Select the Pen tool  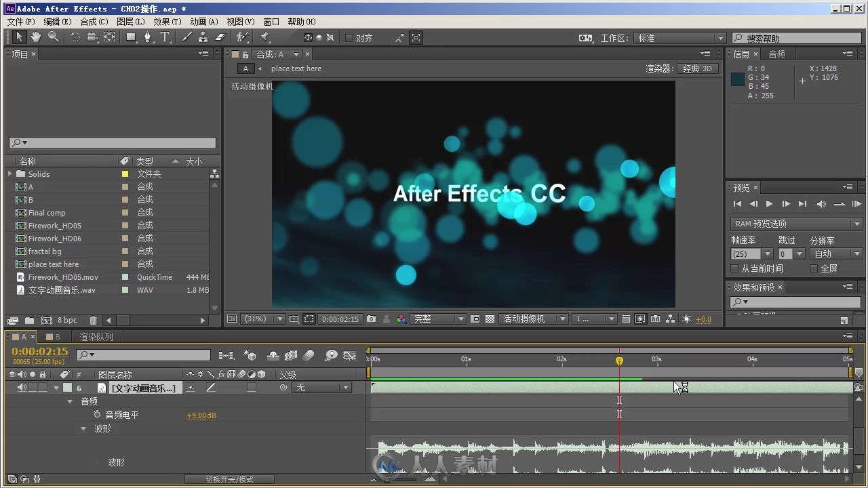148,37
